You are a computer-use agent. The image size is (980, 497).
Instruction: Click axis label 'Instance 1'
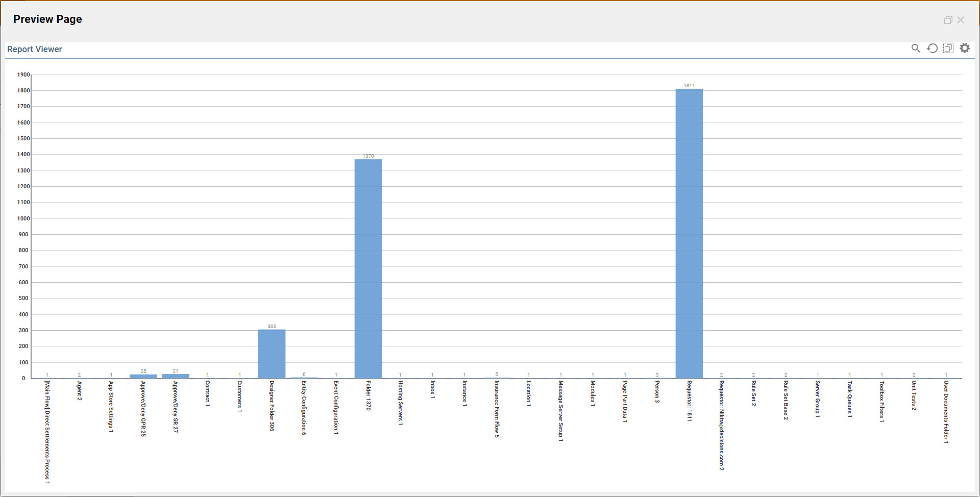pos(465,393)
